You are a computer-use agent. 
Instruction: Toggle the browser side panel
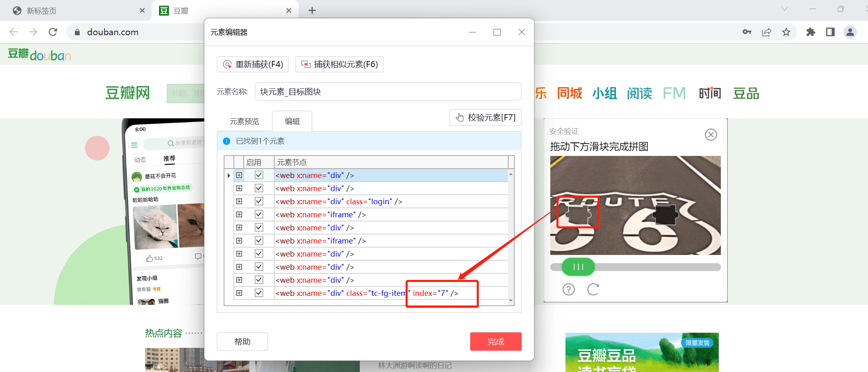tap(830, 32)
